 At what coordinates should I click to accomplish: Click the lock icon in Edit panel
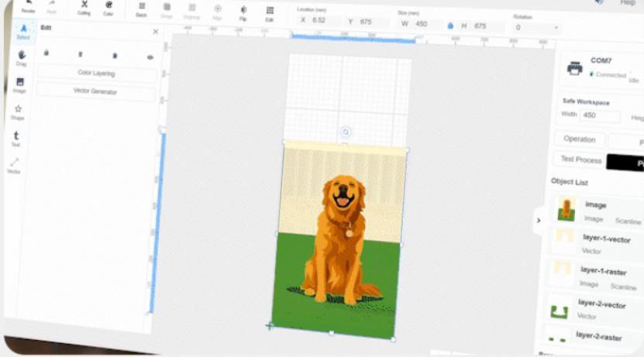point(46,53)
